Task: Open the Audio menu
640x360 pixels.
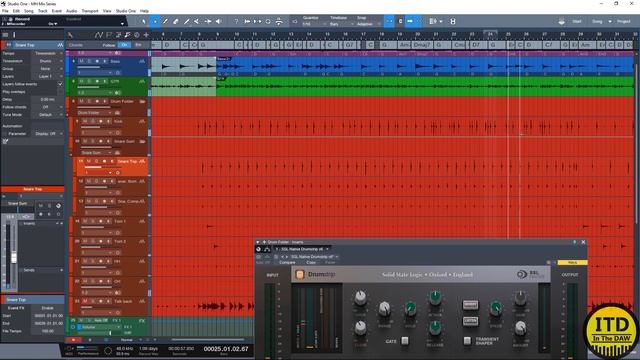Action: [x=71, y=11]
